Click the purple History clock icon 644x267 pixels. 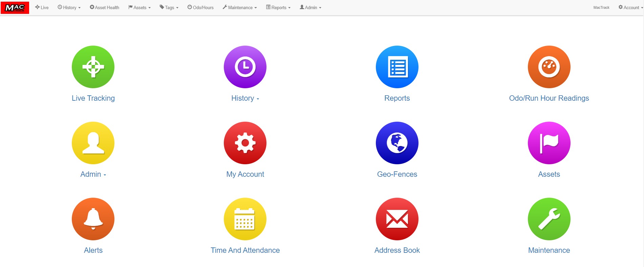[x=245, y=67]
